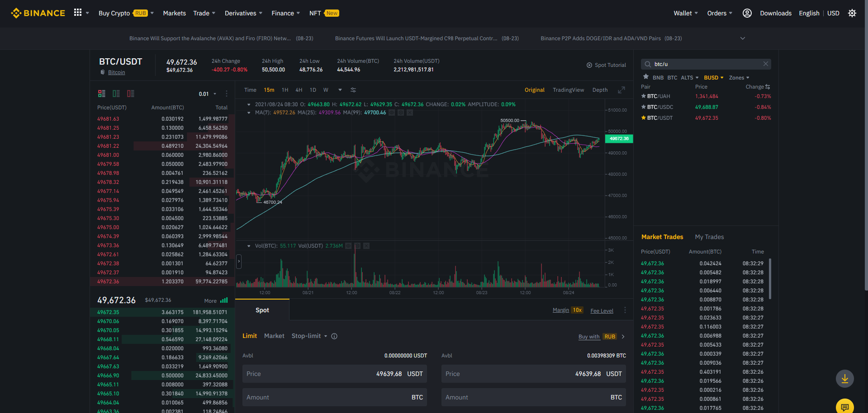Open the Wallet menu

coord(686,13)
